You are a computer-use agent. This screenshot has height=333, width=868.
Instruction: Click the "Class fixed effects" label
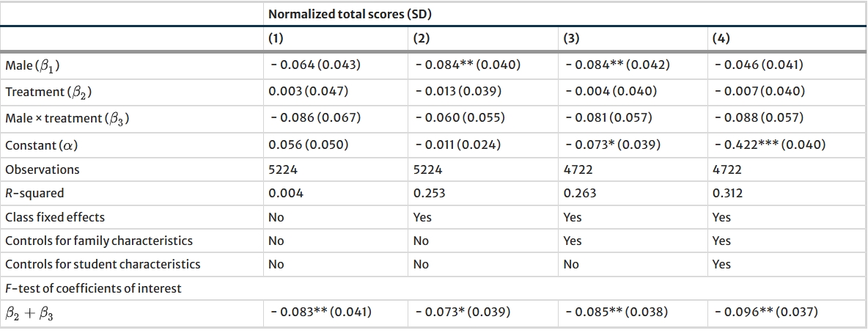[x=55, y=217]
